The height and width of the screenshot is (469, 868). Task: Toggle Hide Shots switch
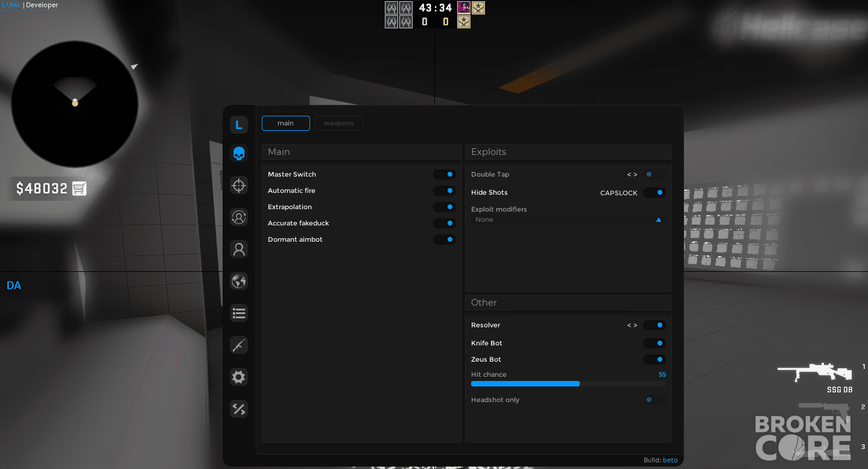pos(654,192)
